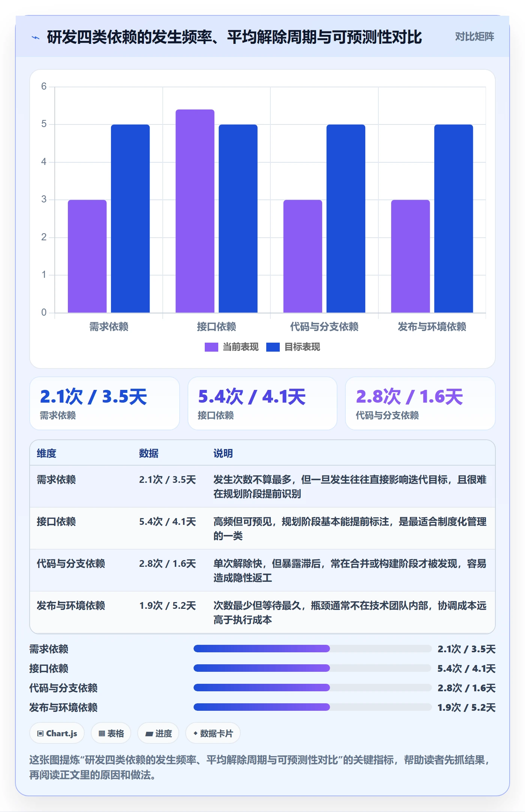Select the 需求依赖 table row name
The width and height of the screenshot is (525, 812).
pyautogui.click(x=56, y=479)
